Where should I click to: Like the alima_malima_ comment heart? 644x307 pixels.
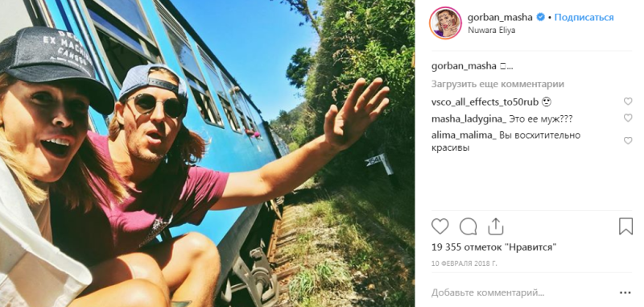[628, 140]
